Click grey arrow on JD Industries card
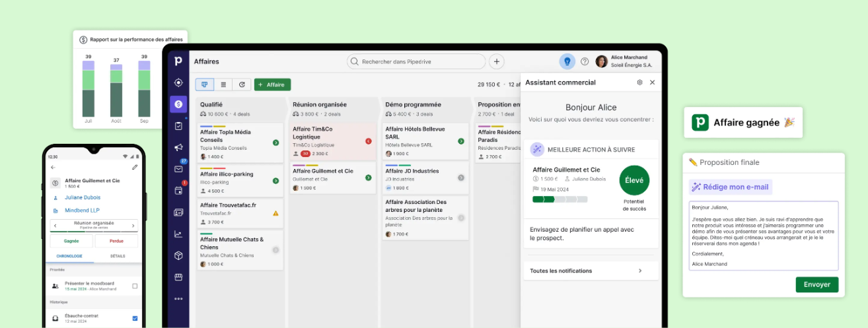The width and height of the screenshot is (868, 328). [461, 178]
